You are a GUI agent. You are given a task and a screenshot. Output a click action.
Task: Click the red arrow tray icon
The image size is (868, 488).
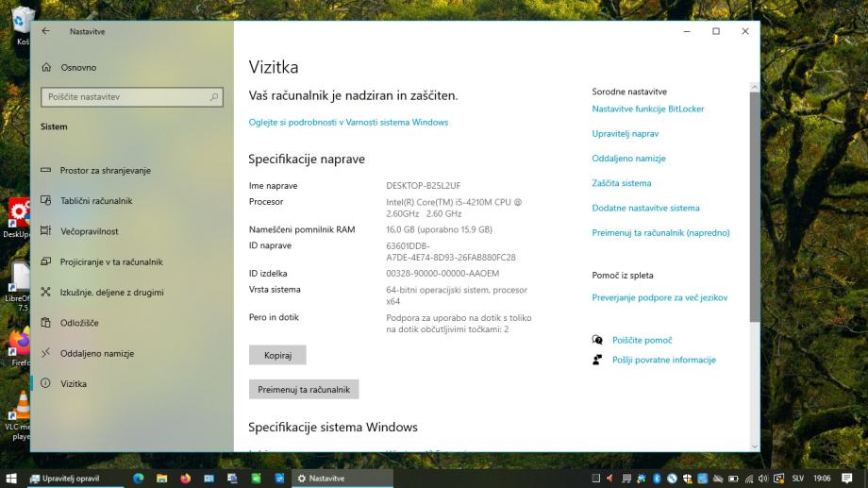click(610, 478)
